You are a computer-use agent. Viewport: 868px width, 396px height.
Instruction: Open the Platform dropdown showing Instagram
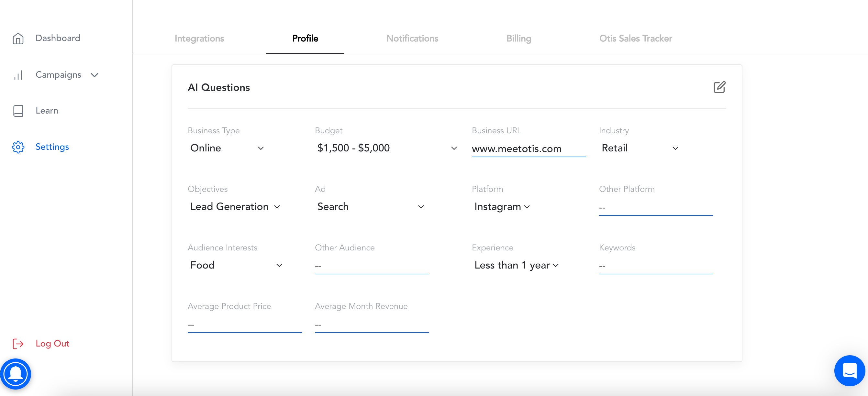coord(502,207)
